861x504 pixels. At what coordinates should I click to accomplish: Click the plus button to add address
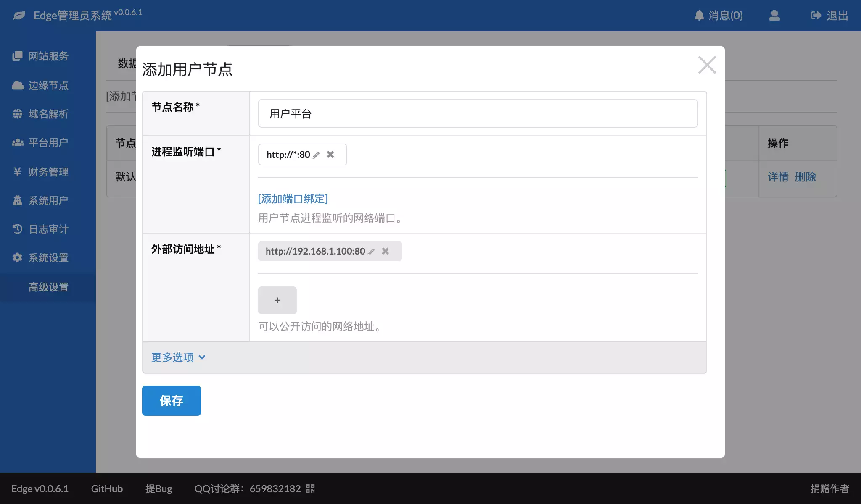click(x=277, y=300)
